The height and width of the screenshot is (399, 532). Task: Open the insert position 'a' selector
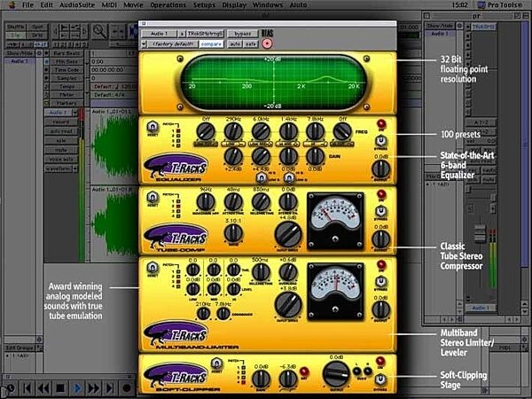[x=182, y=34]
